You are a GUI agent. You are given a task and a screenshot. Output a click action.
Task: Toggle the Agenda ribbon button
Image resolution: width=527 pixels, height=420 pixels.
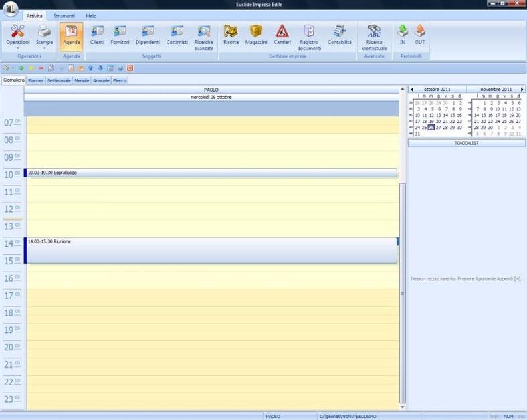[x=72, y=35]
